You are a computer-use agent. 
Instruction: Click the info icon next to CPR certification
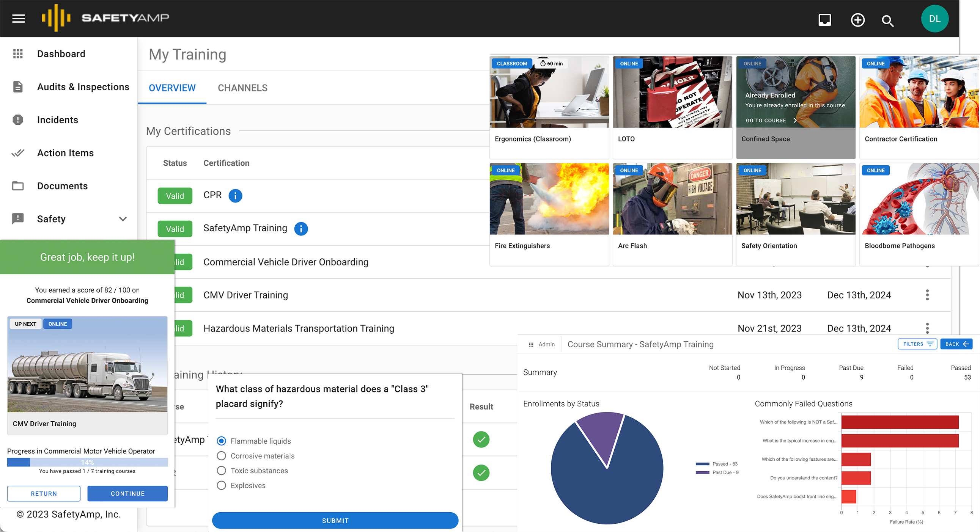point(235,195)
